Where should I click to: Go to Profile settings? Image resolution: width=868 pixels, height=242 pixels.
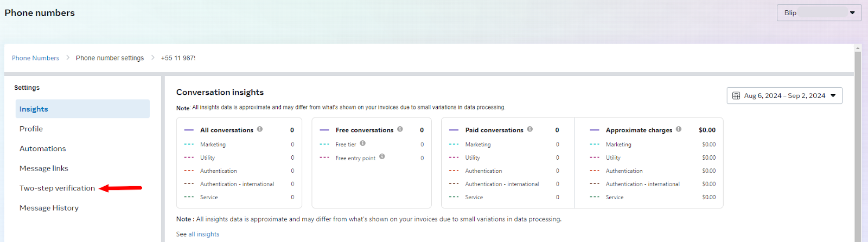(31, 129)
